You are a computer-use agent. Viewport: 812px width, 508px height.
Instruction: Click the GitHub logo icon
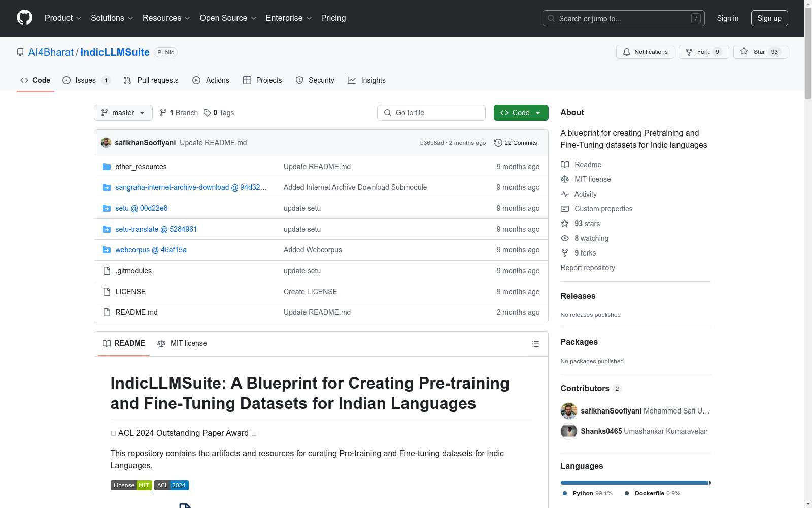[x=24, y=18]
